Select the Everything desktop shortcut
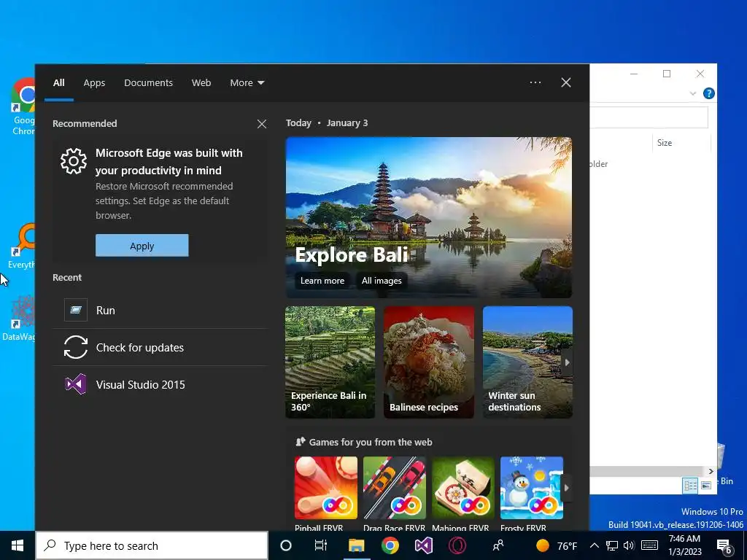This screenshot has height=560, width=747. (21, 246)
